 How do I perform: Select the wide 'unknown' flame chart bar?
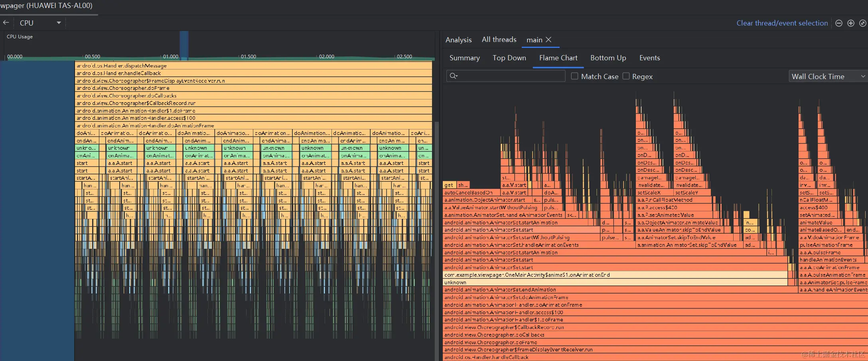pos(615,282)
